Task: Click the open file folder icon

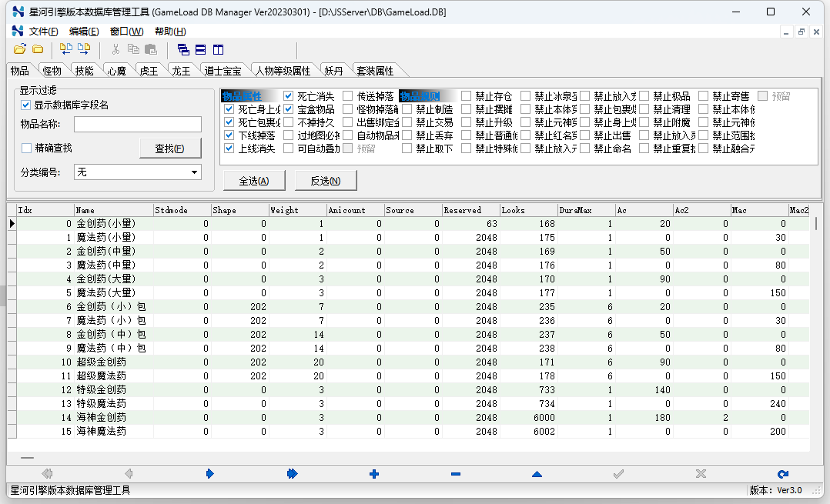Action: 20,49
